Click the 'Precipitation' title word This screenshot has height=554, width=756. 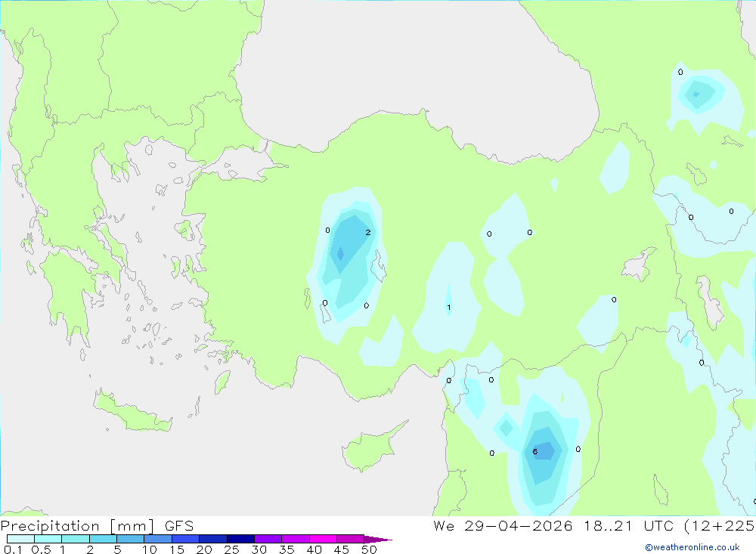click(x=50, y=526)
